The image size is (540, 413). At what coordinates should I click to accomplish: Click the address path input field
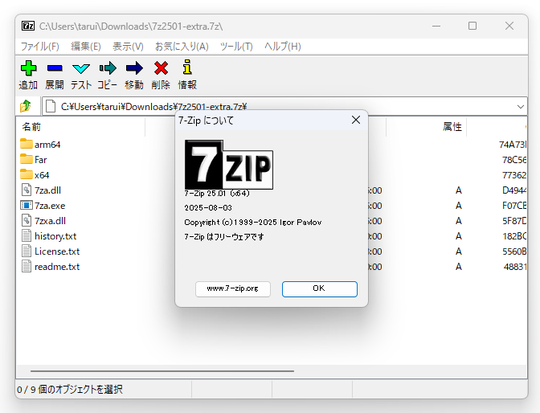tap(279, 106)
